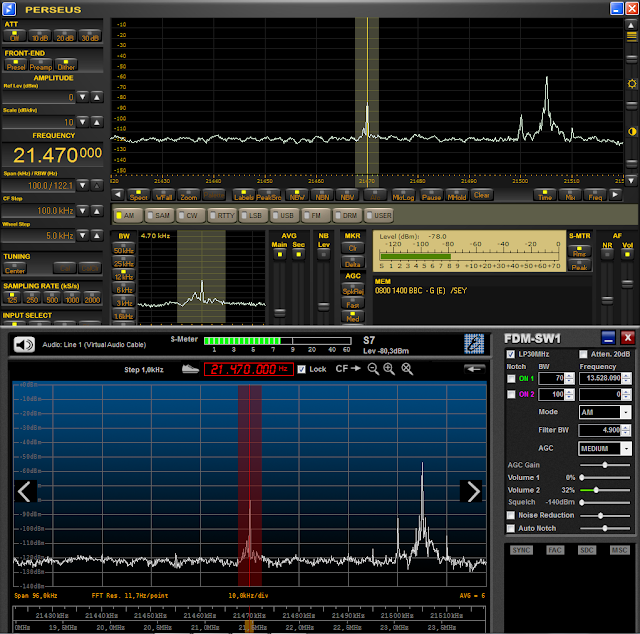
Task: Select the USB demodulation mode
Action: (284, 215)
